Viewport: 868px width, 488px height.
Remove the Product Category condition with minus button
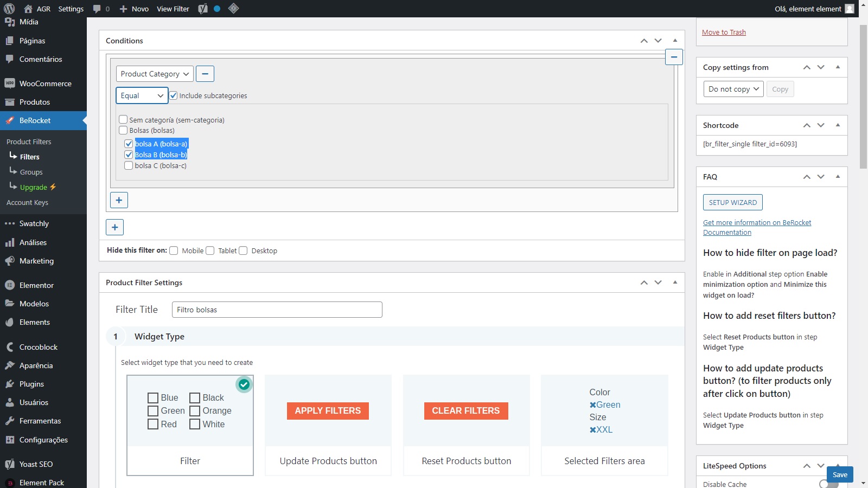tap(205, 74)
